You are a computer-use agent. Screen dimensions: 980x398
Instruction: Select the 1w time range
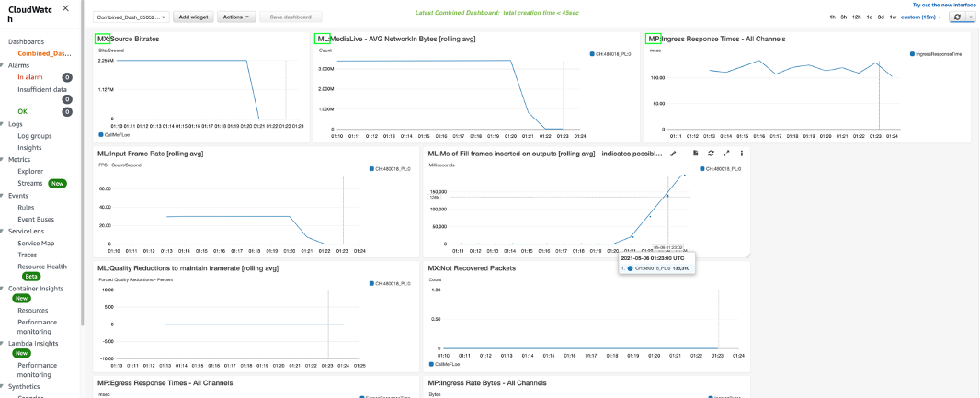(x=894, y=17)
